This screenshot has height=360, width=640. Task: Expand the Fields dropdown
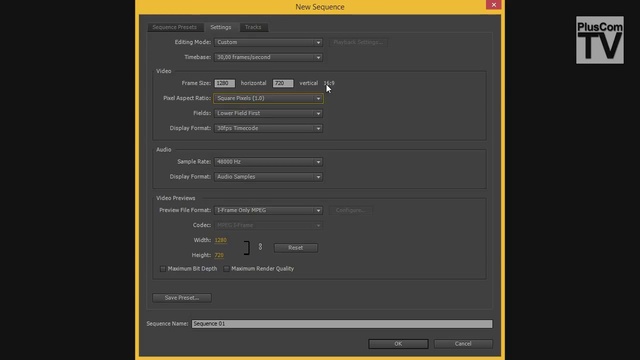click(268, 113)
